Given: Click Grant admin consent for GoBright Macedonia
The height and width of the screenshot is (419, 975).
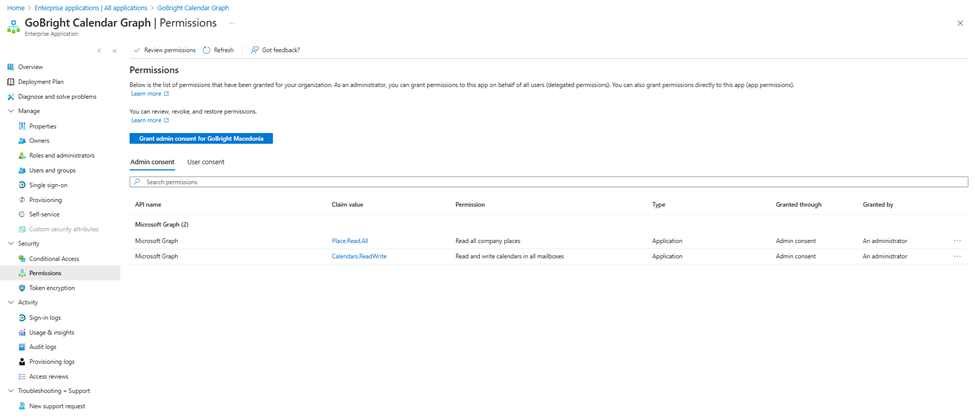Looking at the screenshot, I should [201, 138].
